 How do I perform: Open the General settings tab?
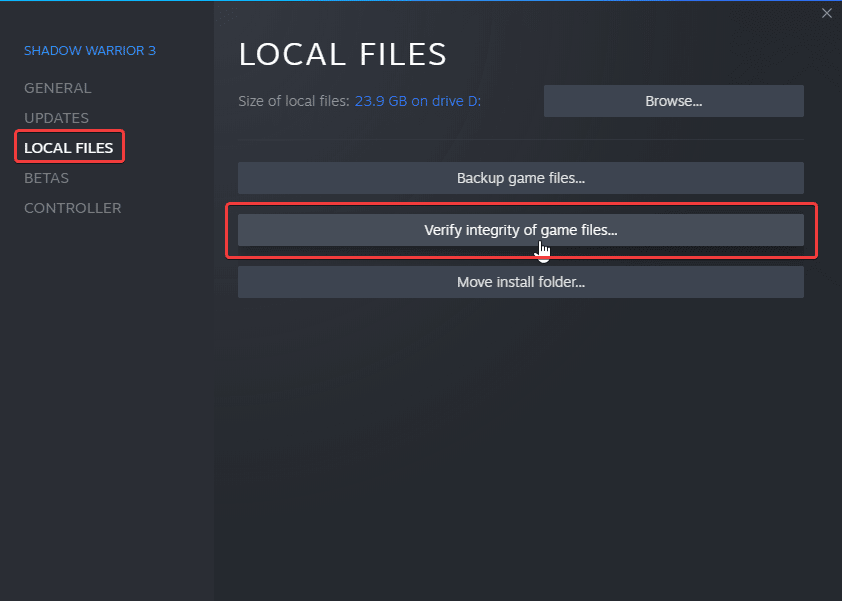click(57, 88)
